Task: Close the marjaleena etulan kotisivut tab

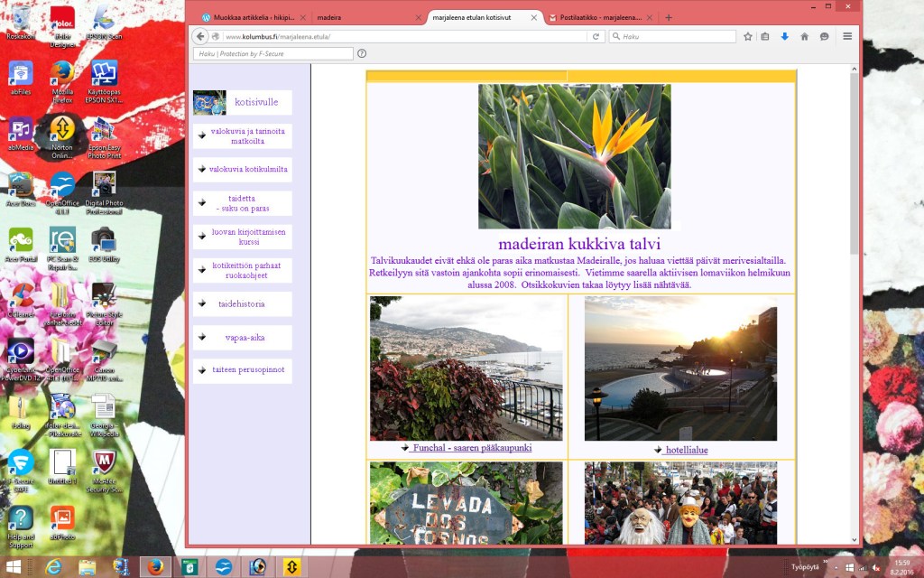Action: point(534,17)
